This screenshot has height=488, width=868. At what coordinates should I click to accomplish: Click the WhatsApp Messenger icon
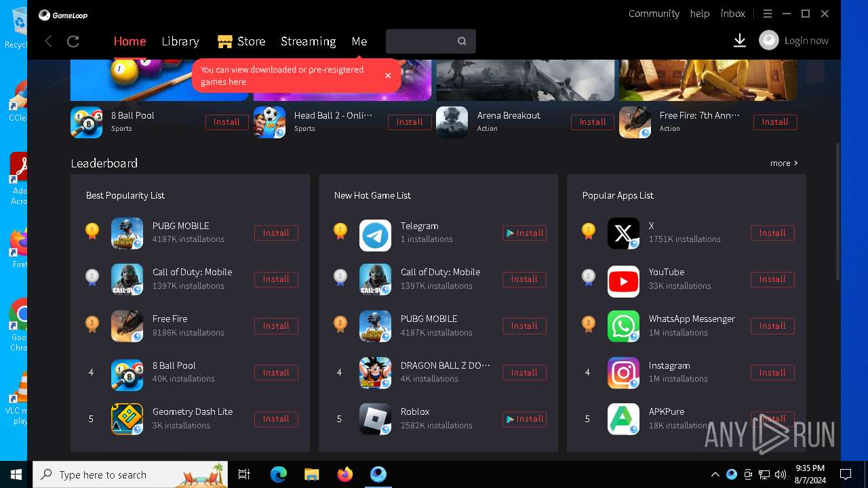623,326
